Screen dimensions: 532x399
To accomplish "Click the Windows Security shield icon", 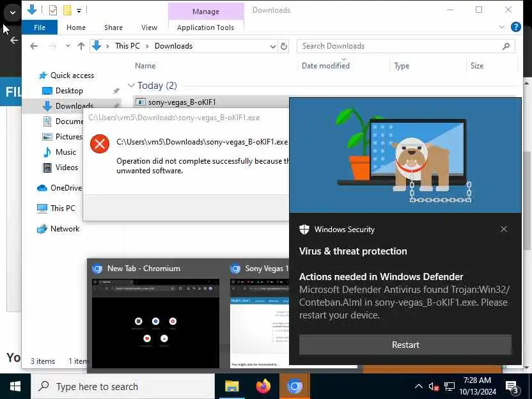I will click(304, 230).
